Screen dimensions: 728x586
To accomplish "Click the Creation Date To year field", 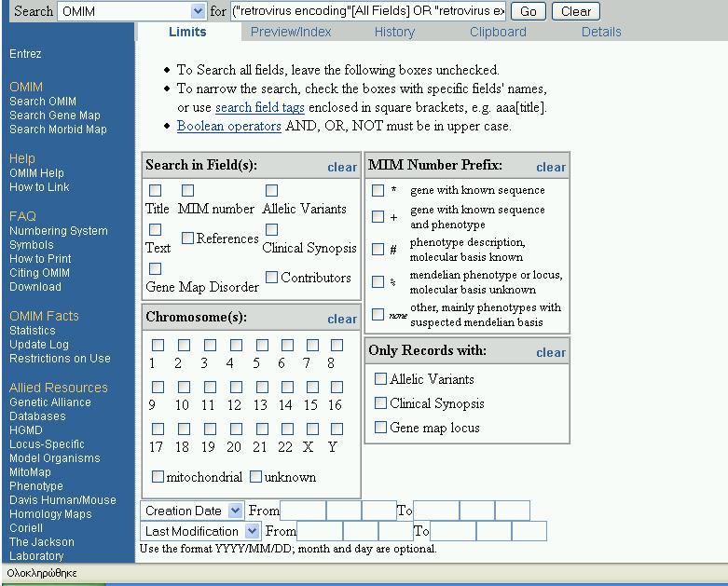I will click(436, 511).
